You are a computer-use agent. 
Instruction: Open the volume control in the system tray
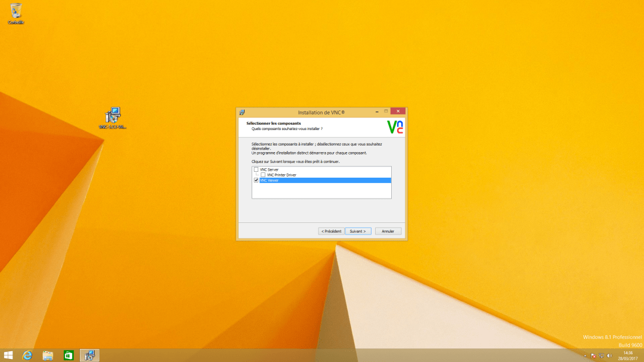coord(609,355)
